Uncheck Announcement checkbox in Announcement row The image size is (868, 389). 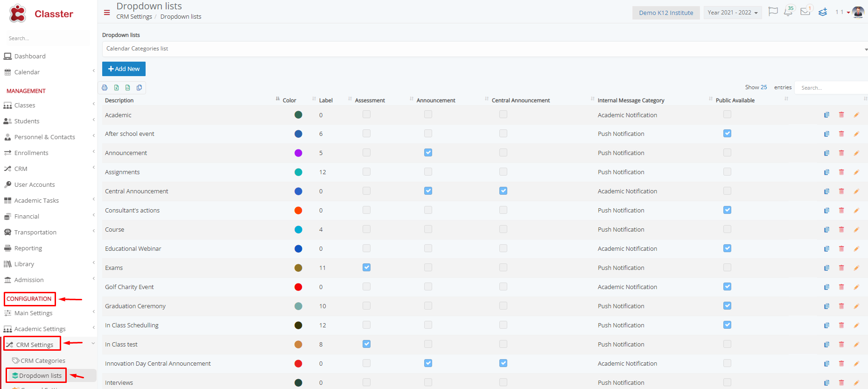[x=428, y=153]
